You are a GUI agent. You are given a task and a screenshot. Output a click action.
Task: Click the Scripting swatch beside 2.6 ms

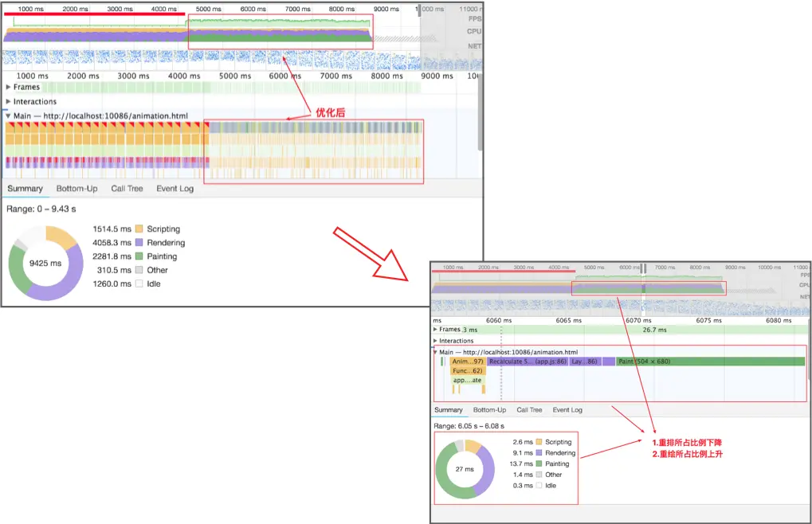pyautogui.click(x=539, y=442)
